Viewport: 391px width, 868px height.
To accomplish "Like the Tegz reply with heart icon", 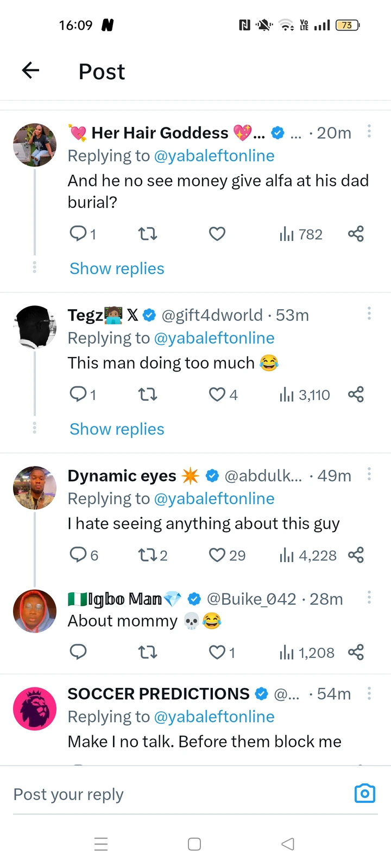I will click(x=217, y=394).
